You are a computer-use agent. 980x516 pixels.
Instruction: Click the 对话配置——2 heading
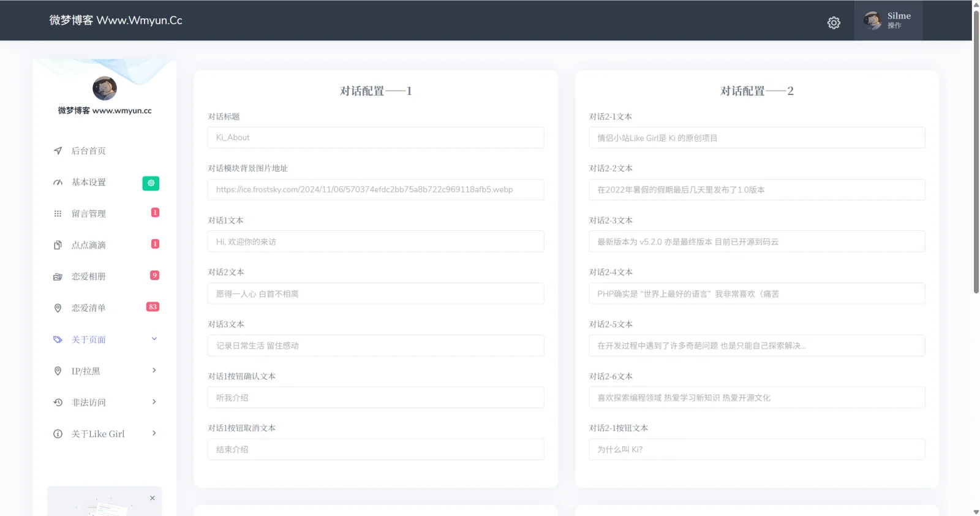click(757, 91)
